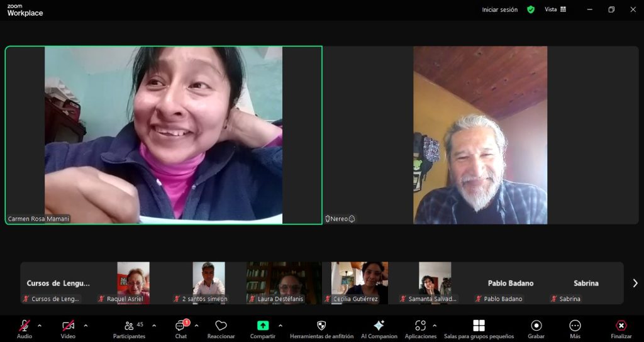Start recording with Grabar

536,326
